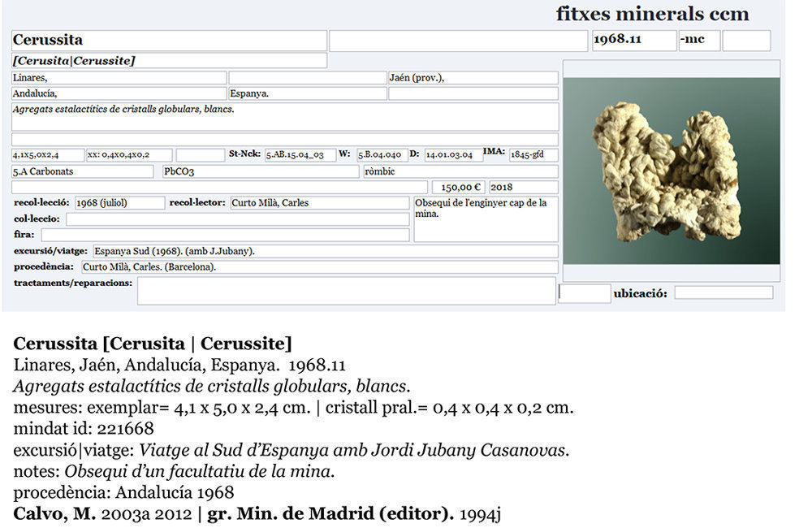Viewport: 812px width, 528px height.
Task: Click the reference 'gr. Min. de Madrid (editor).'
Action: (330, 514)
